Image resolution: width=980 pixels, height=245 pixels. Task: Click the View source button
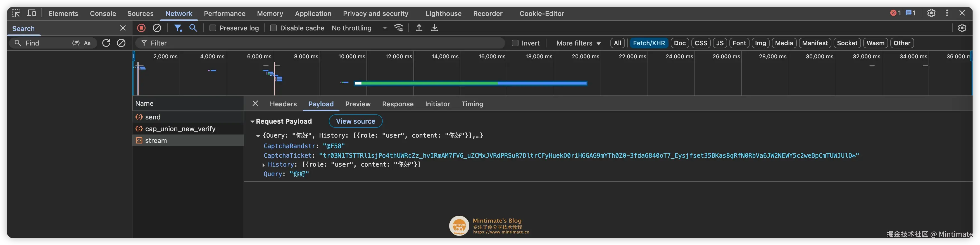click(x=355, y=121)
